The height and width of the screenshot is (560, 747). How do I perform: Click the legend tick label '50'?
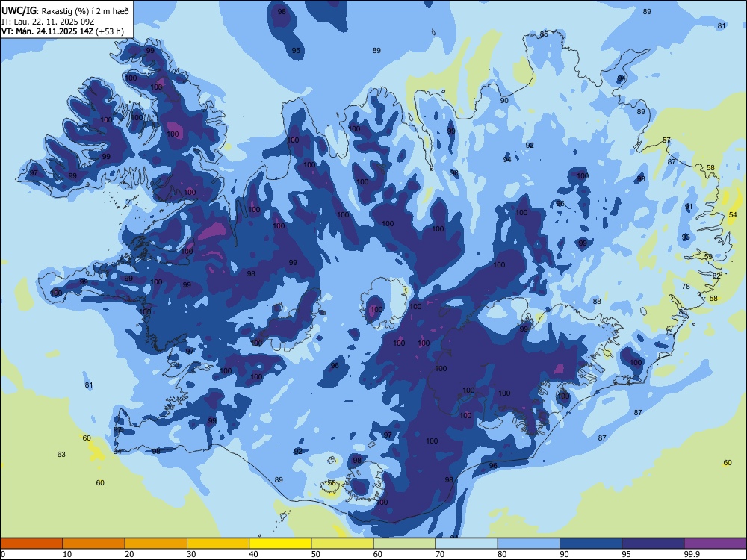coord(316,554)
